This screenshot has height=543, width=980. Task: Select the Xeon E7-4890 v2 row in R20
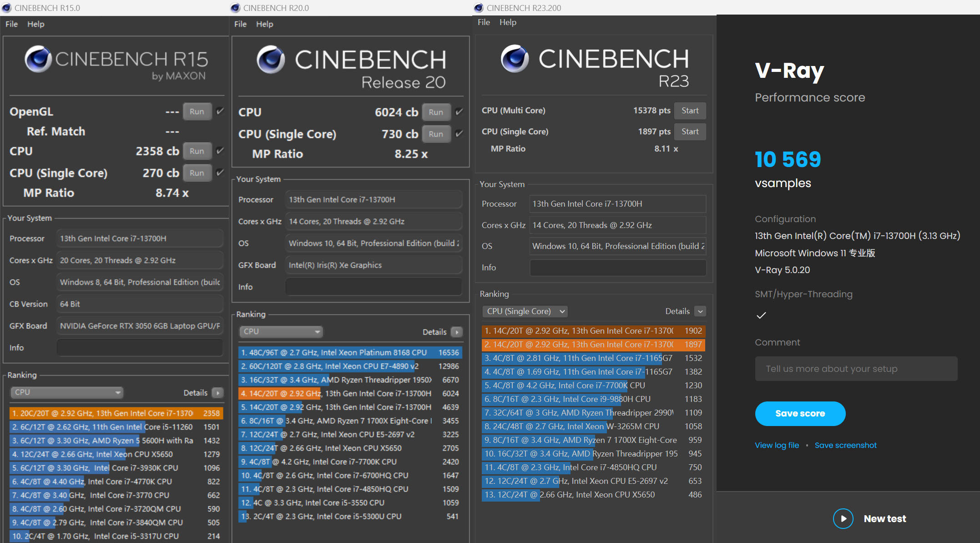(x=350, y=366)
